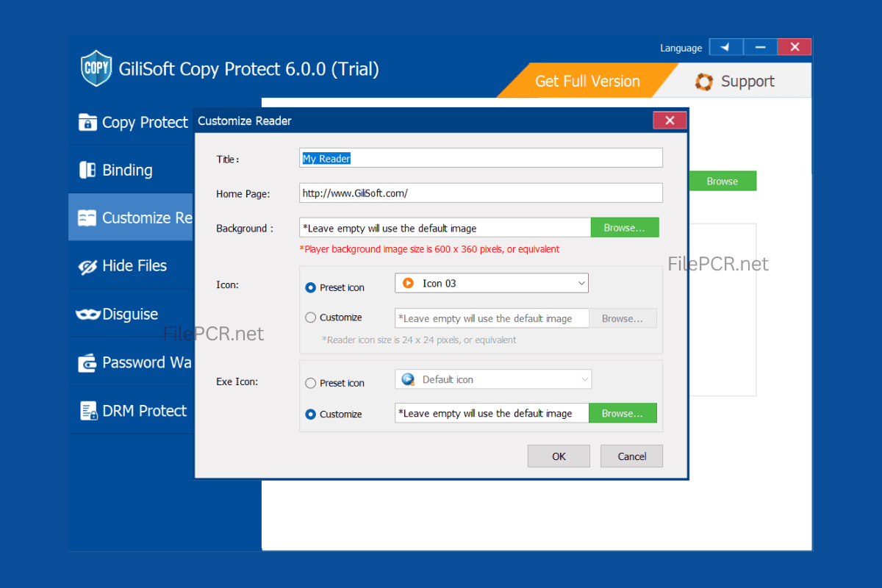Image resolution: width=882 pixels, height=588 pixels.
Task: Click the arrow button next to Language
Action: click(x=725, y=47)
